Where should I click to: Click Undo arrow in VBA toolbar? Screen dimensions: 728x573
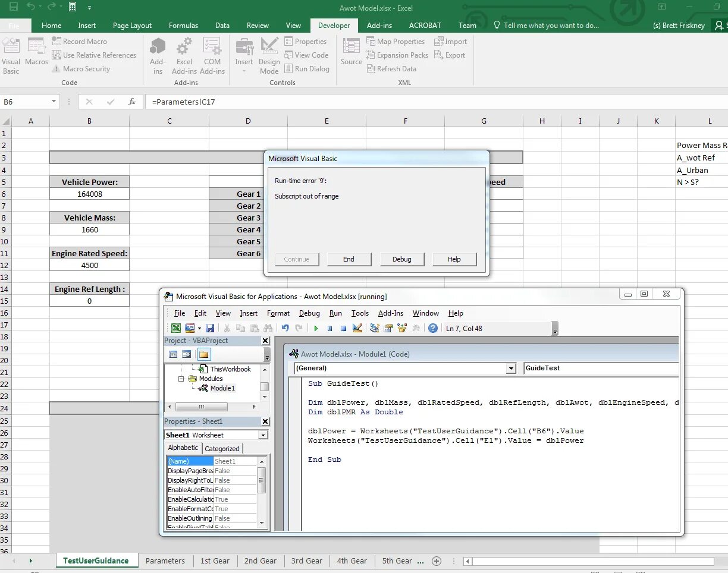pyautogui.click(x=285, y=328)
